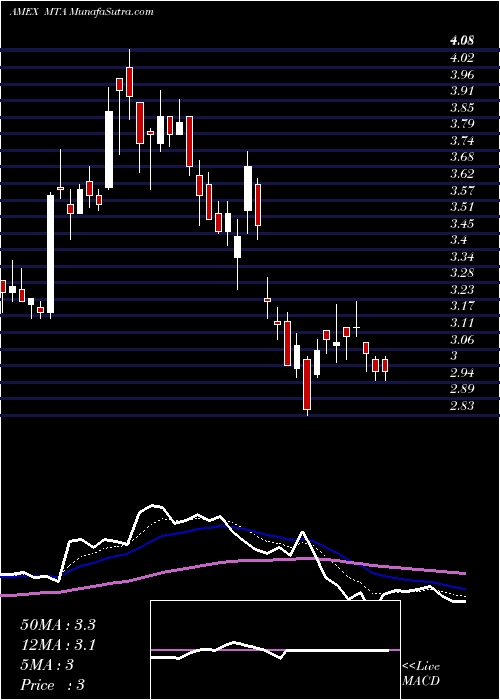
Task: Select the 2.89 price axis label
Action: pos(462,390)
